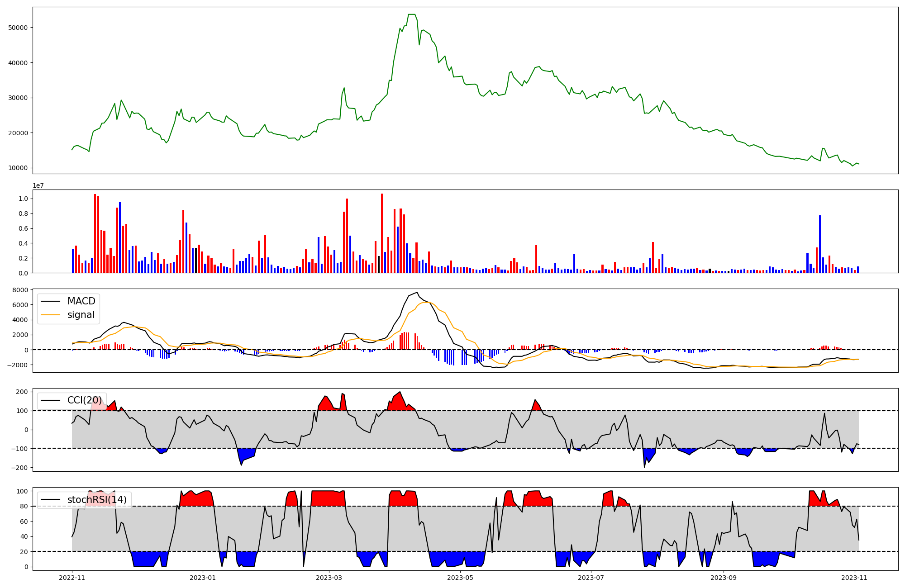Image resolution: width=905 pixels, height=588 pixels.
Task: Click the 1e7 volume scale label
Action: click(38, 185)
